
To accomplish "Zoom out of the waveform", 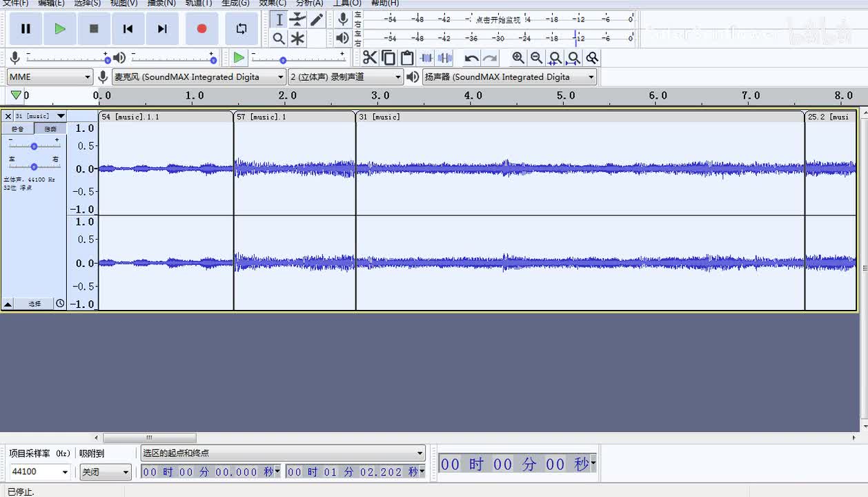I will coord(536,58).
